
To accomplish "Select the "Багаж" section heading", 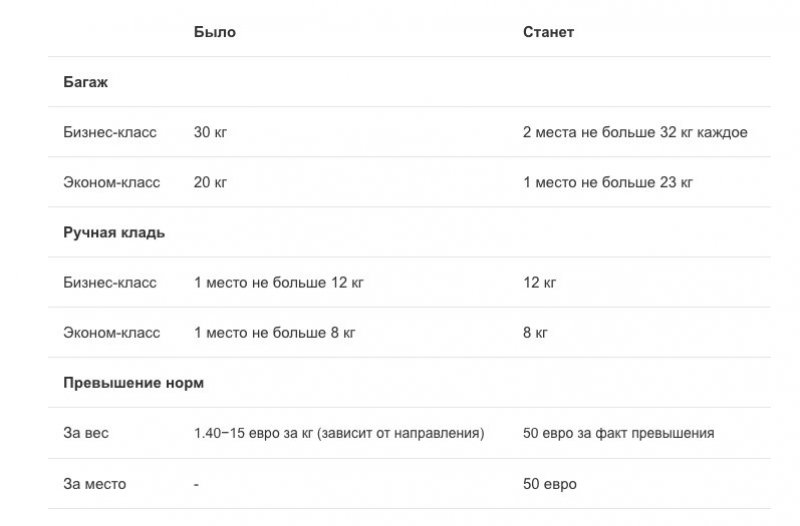I will click(x=85, y=82).
